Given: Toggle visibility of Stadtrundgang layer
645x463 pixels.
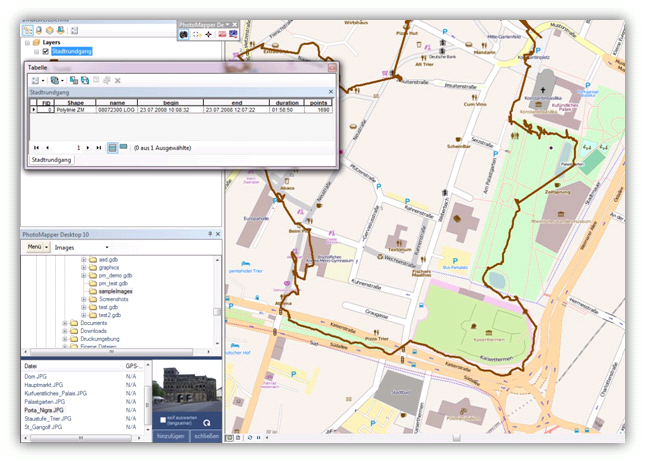Looking at the screenshot, I should 46,52.
